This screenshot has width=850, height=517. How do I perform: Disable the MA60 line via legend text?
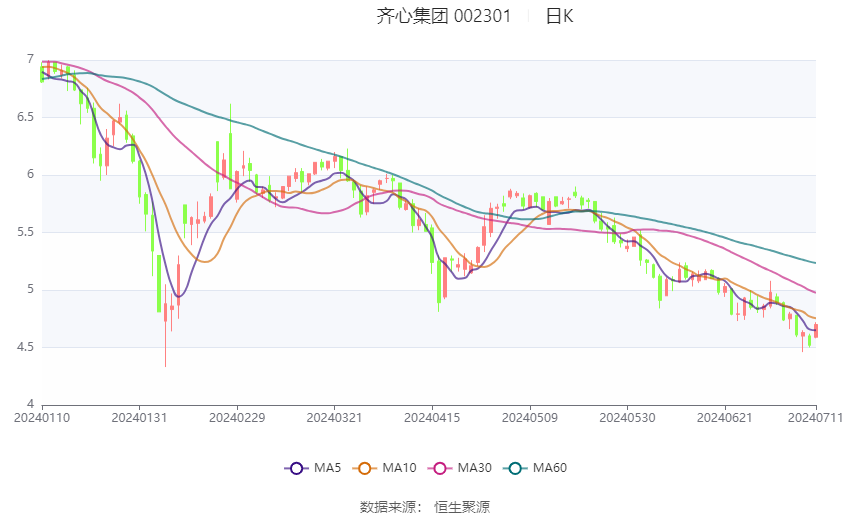pos(551,468)
